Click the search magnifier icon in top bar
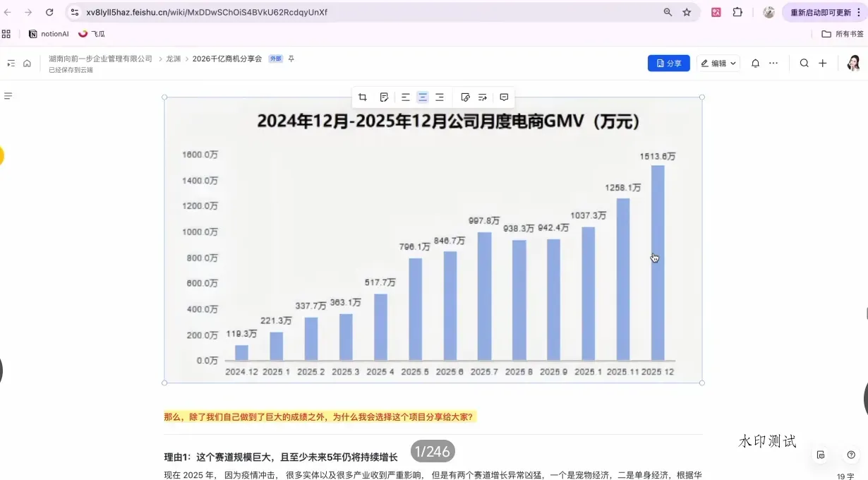 [804, 63]
